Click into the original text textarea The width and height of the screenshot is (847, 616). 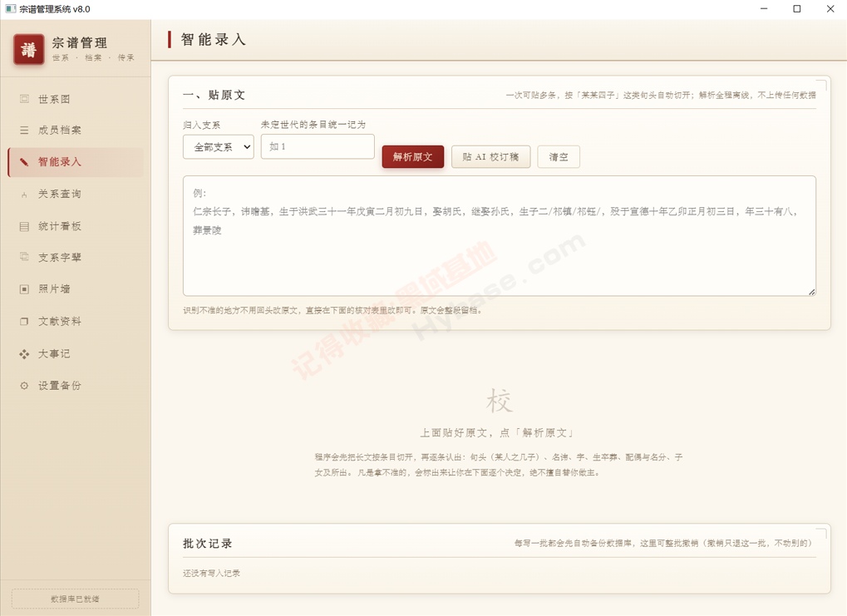[x=499, y=235]
